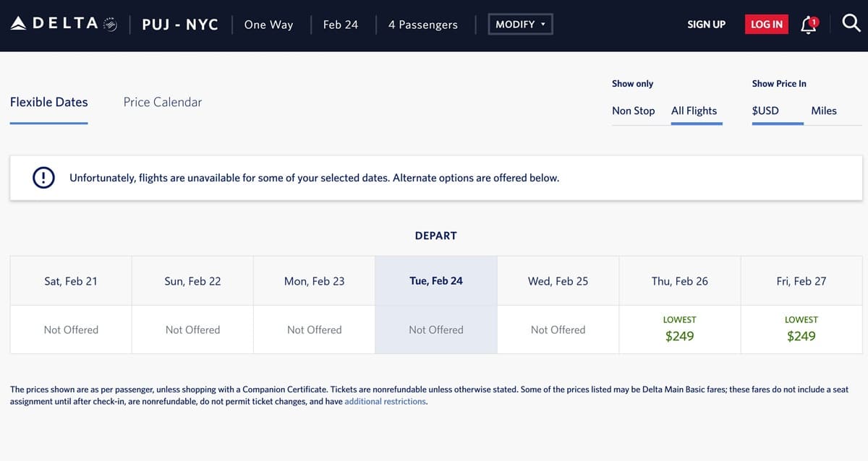Click the Delta logo

[64, 24]
